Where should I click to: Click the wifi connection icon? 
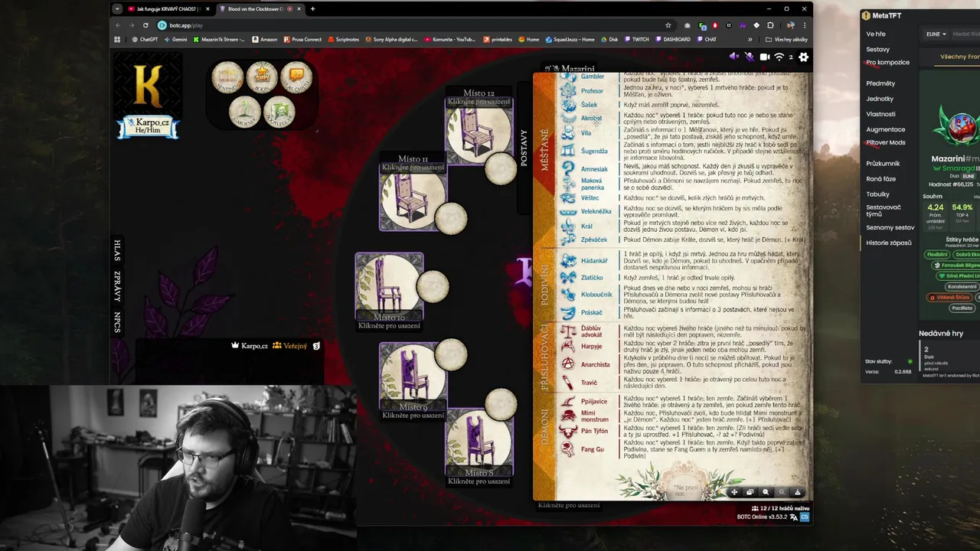click(x=779, y=57)
